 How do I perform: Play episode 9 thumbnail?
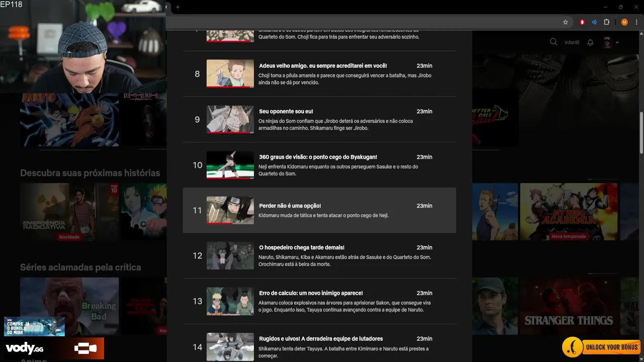point(230,119)
